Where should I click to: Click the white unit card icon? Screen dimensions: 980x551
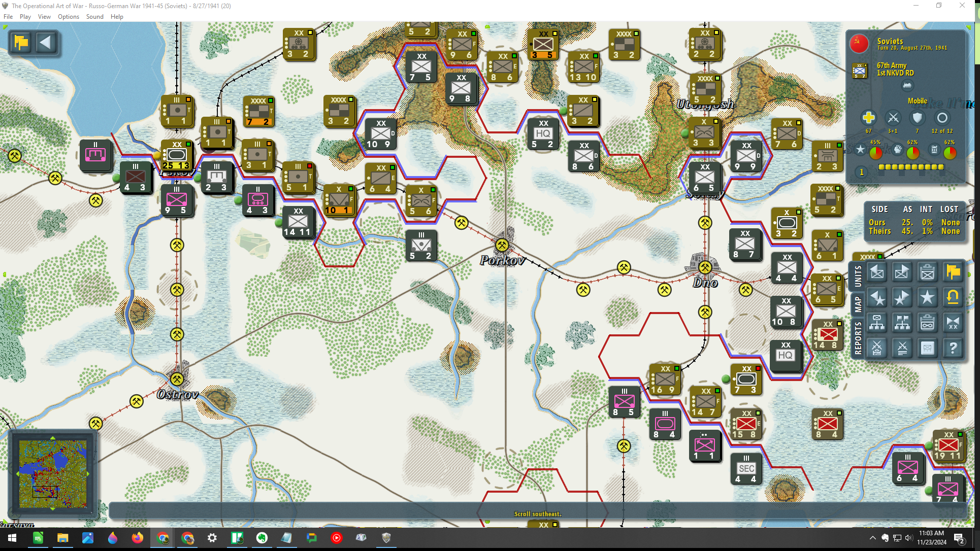[x=928, y=348]
